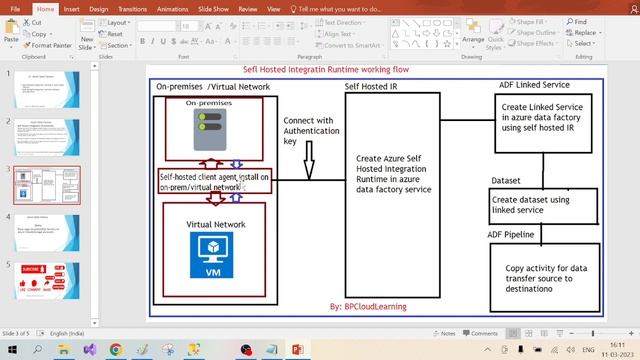Image resolution: width=640 pixels, height=360 pixels.
Task: Switch to the Animations tab
Action: (172, 9)
